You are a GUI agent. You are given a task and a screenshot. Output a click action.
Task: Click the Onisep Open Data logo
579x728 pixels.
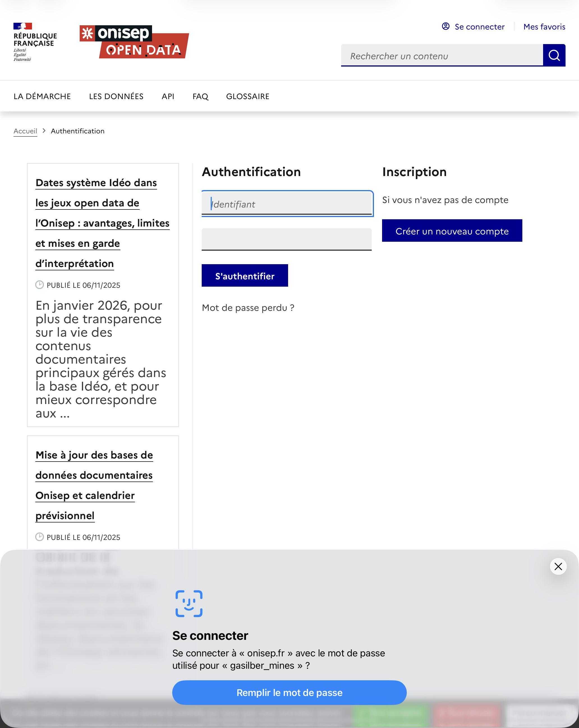coord(134,42)
